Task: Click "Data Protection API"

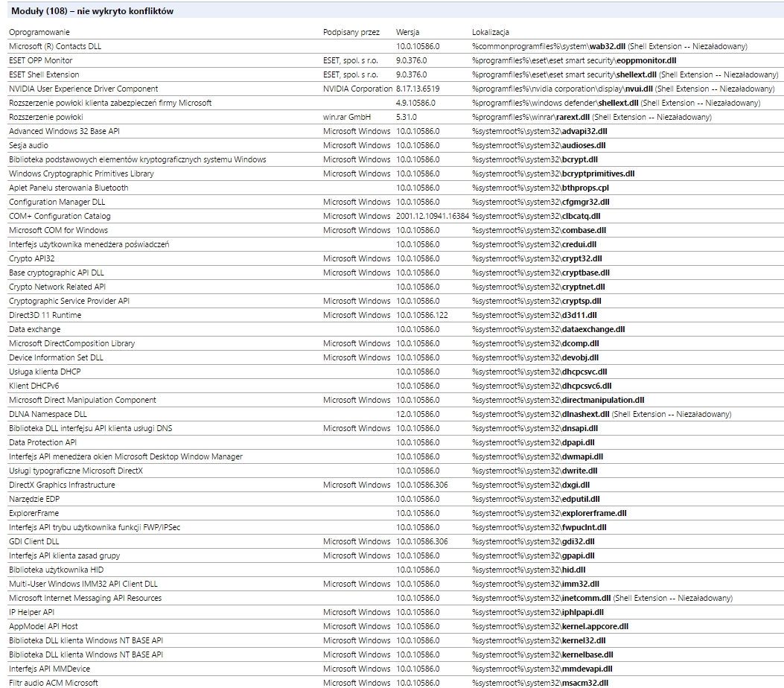Action: click(x=42, y=442)
